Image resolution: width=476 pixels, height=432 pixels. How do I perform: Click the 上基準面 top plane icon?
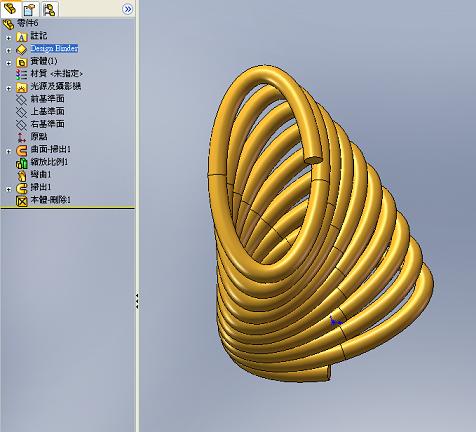pyautogui.click(x=22, y=112)
